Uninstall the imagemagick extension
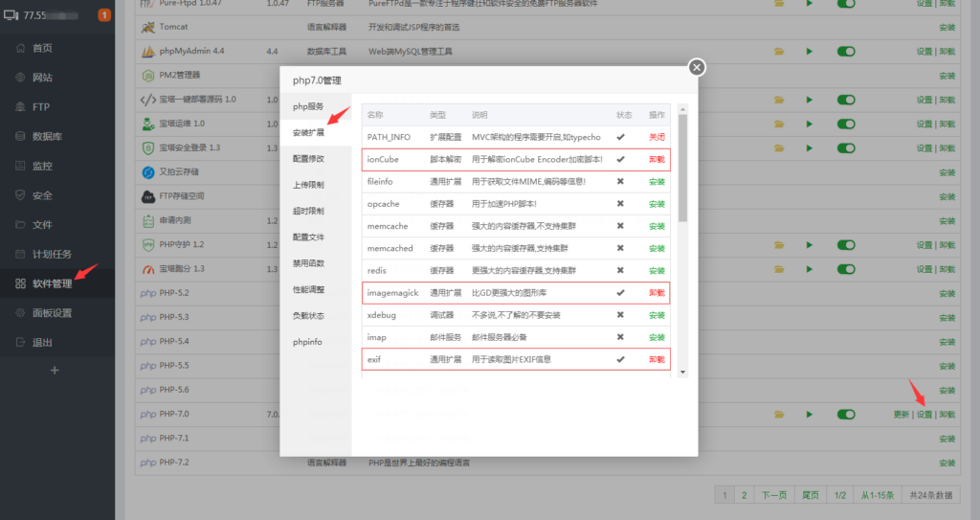Image resolution: width=980 pixels, height=520 pixels. coord(657,293)
